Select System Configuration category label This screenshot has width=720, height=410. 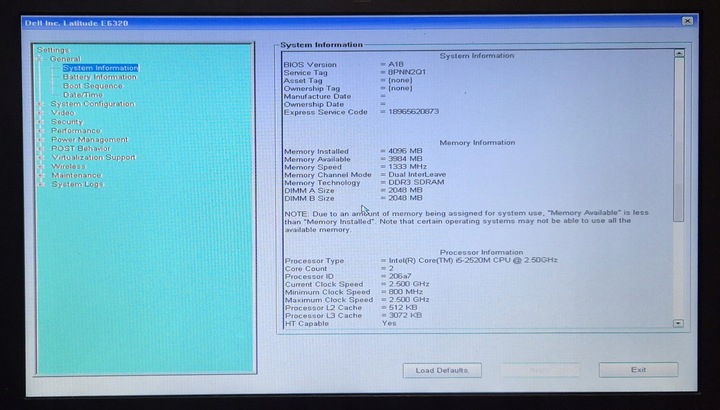tap(93, 104)
